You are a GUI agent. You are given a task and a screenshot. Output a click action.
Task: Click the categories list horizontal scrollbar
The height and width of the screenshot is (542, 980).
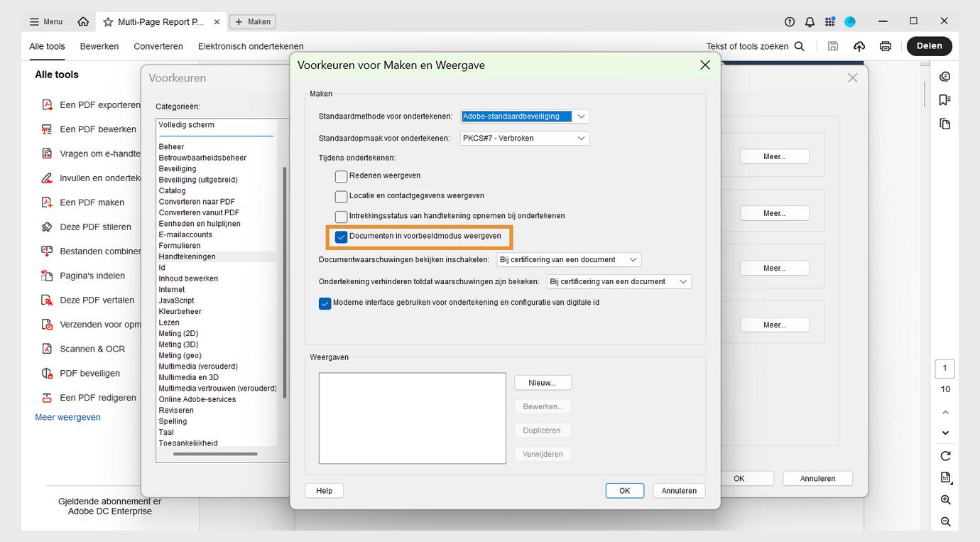click(x=215, y=453)
